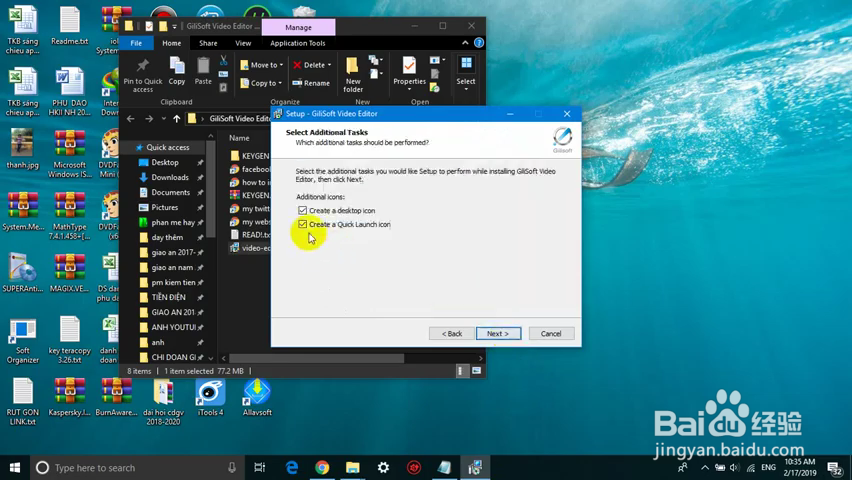This screenshot has width=852, height=480.
Task: Select MathType archive desktop icon
Action: pos(70,216)
